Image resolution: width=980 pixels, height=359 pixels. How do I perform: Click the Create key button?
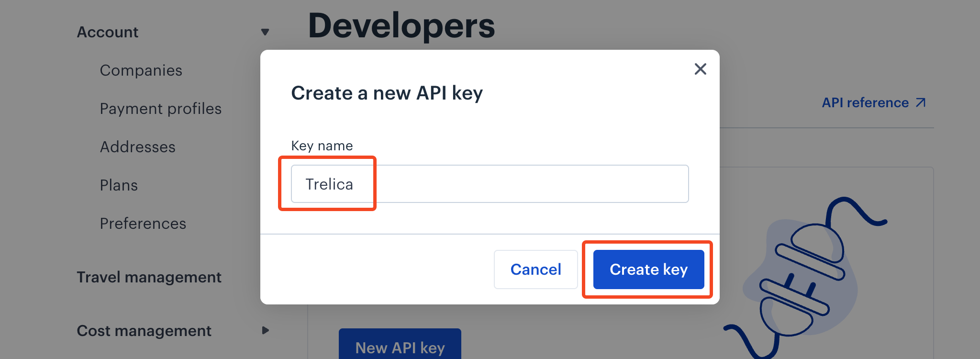pyautogui.click(x=648, y=269)
